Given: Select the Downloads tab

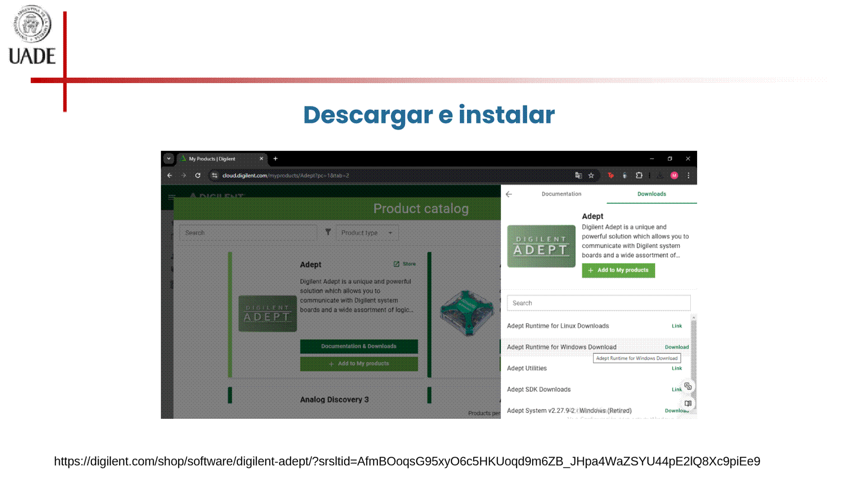Looking at the screenshot, I should pos(651,194).
